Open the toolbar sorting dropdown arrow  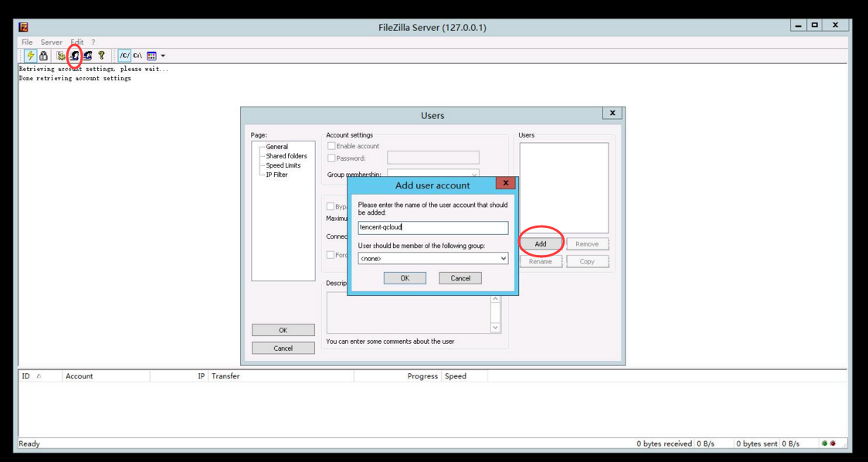tap(163, 56)
